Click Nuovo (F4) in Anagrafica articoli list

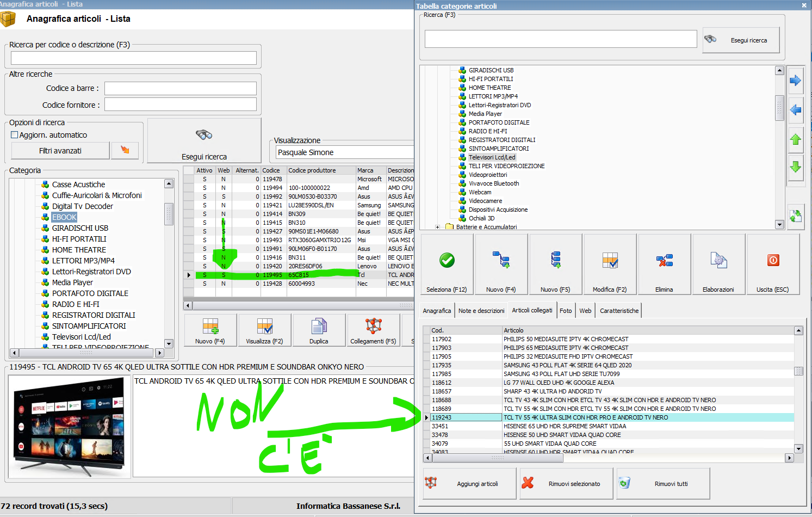pos(210,330)
